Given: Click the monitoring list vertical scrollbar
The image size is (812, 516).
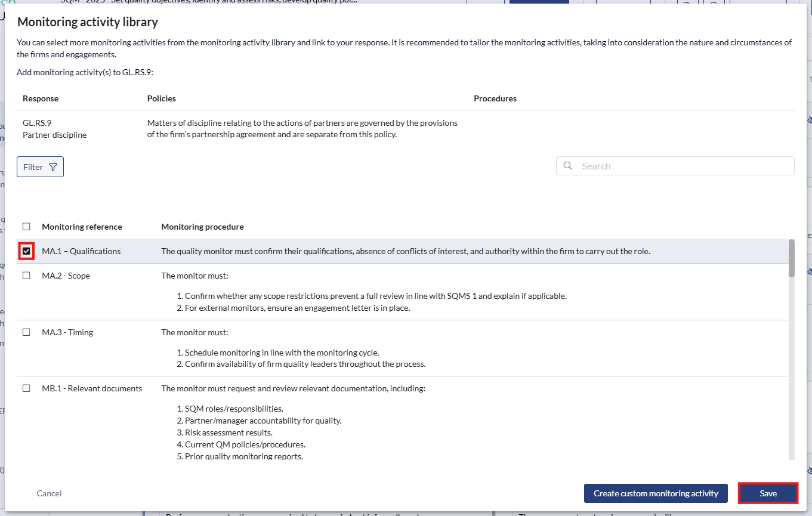Looking at the screenshot, I should (792, 259).
